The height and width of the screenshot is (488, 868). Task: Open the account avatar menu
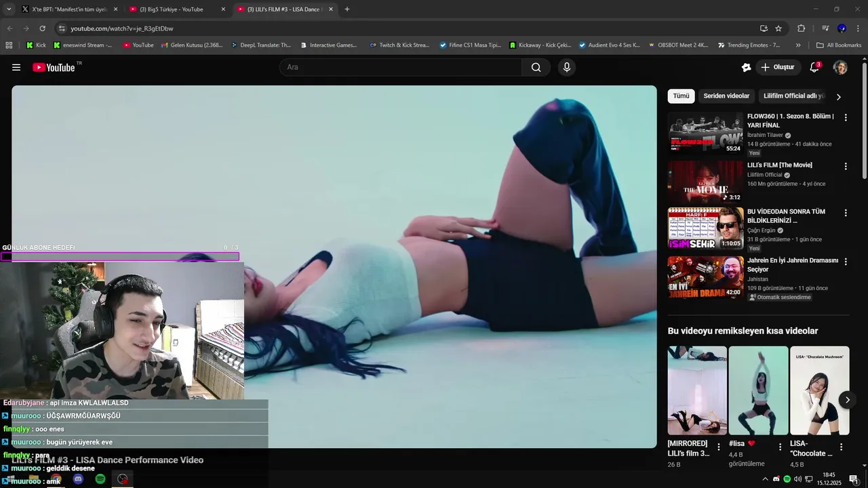pos(840,67)
